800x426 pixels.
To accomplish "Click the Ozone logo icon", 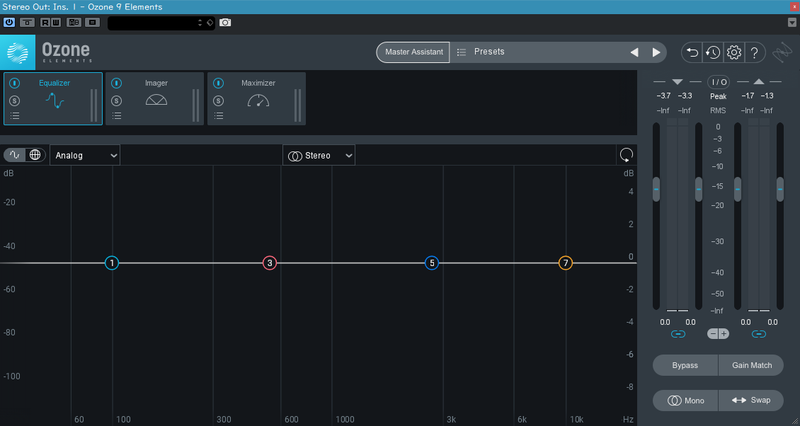I will click(17, 52).
